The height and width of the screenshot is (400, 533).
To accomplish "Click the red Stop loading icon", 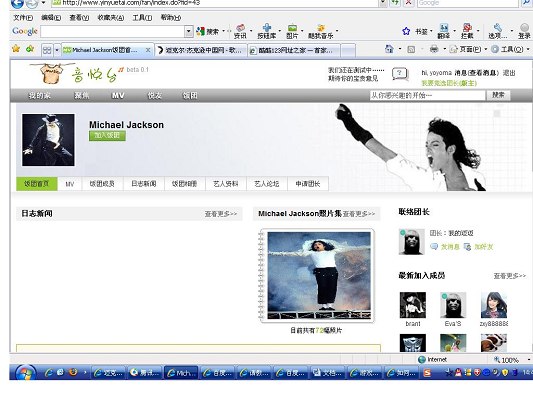I will click(x=409, y=3).
